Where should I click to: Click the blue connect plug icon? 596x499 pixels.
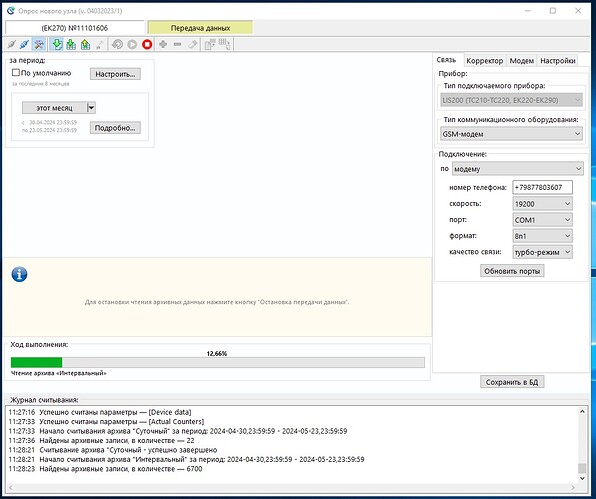click(x=24, y=44)
